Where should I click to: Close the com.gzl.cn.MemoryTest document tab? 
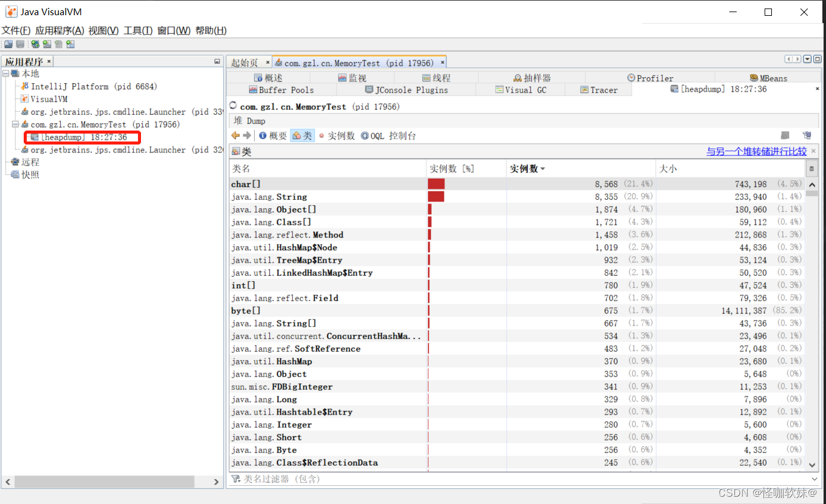point(442,63)
